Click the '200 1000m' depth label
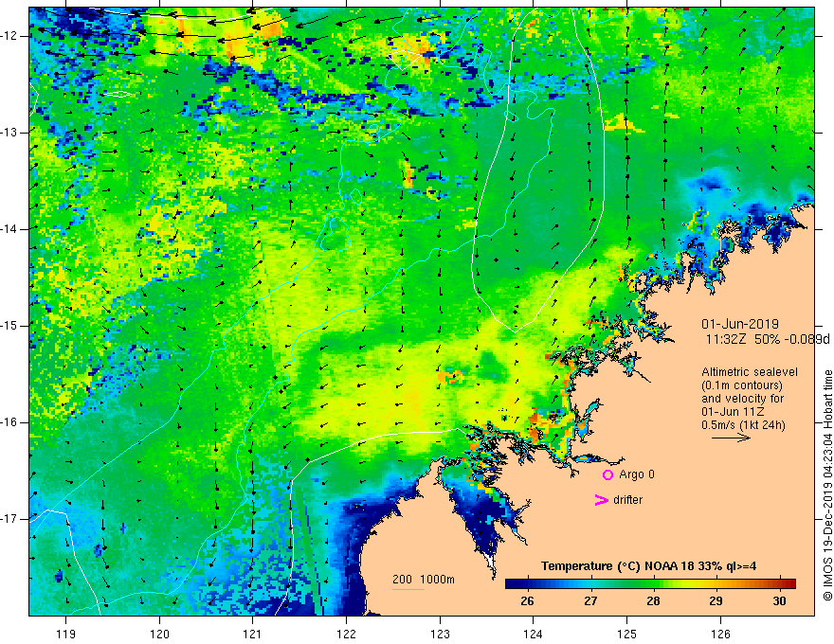The image size is (834, 644). 424,580
